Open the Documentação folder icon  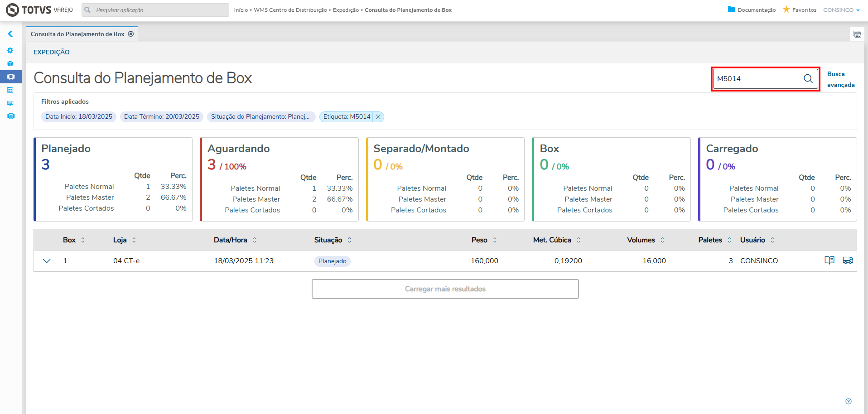point(732,10)
